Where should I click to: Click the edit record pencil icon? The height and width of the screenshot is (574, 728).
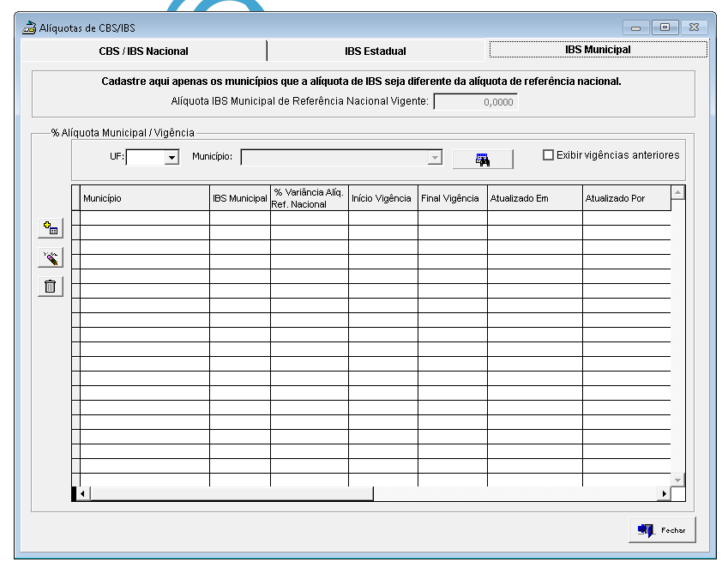[50, 257]
